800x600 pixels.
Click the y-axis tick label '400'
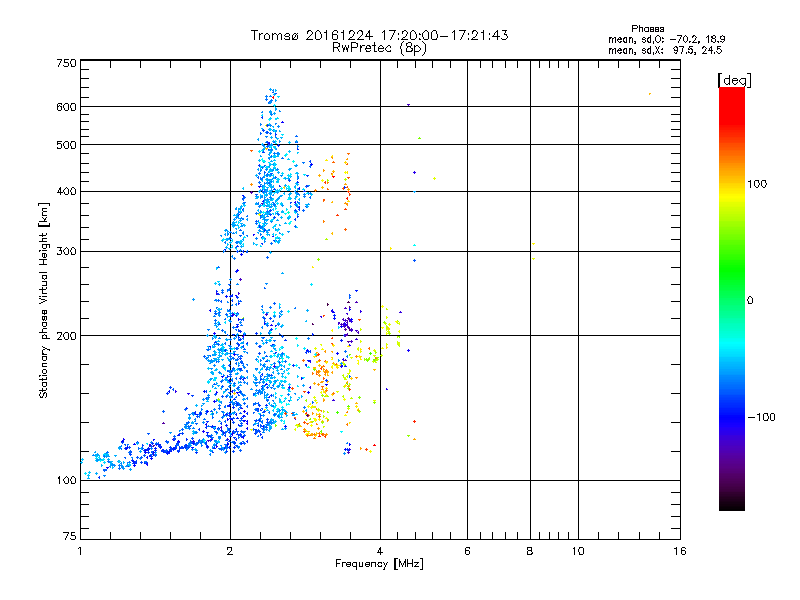point(66,192)
